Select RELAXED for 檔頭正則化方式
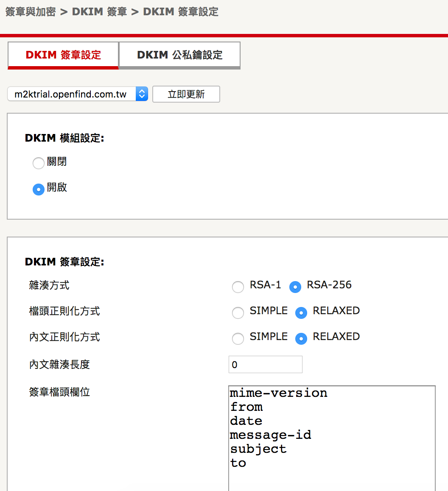 tap(301, 313)
